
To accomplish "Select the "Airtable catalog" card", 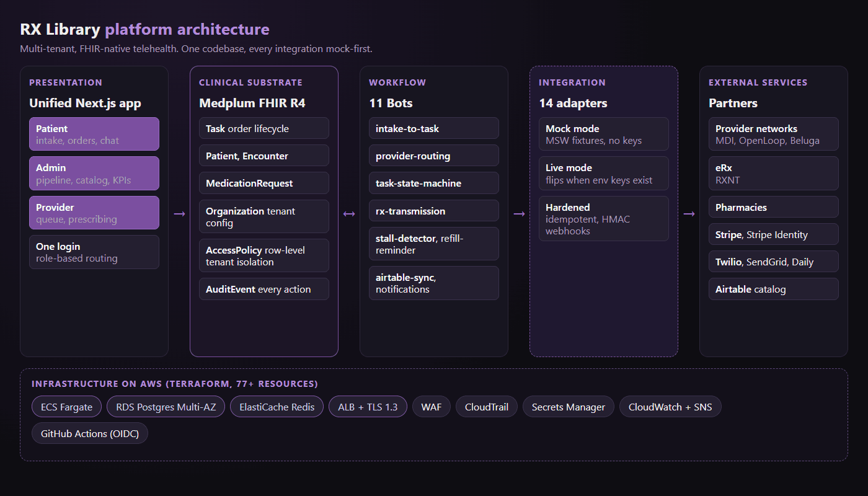I will tap(774, 289).
